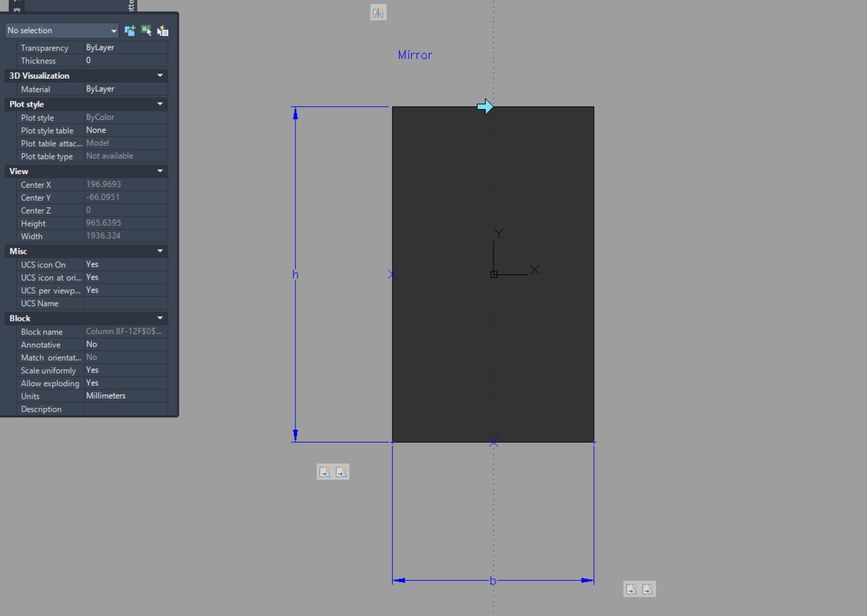
Task: Click the Toggle PICKADD value icon
Action: pos(130,30)
